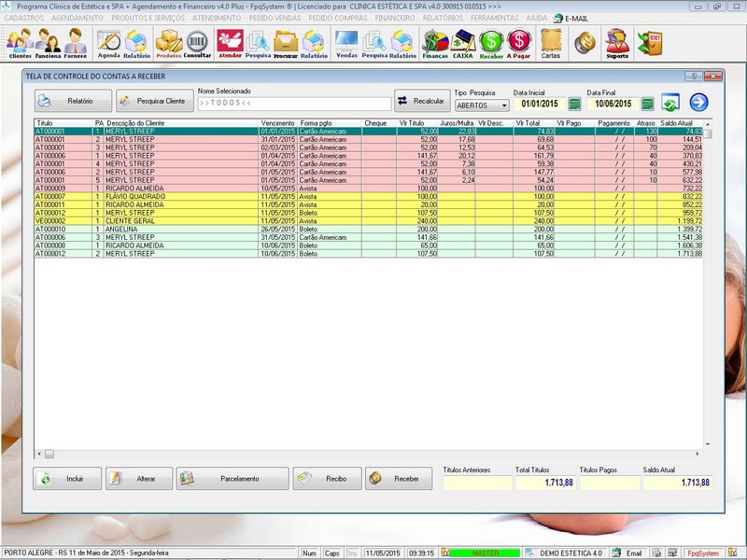Image resolution: width=747 pixels, height=560 pixels.
Task: Open the agenda Relatório icon next to Agenda
Action: pyautogui.click(x=136, y=44)
